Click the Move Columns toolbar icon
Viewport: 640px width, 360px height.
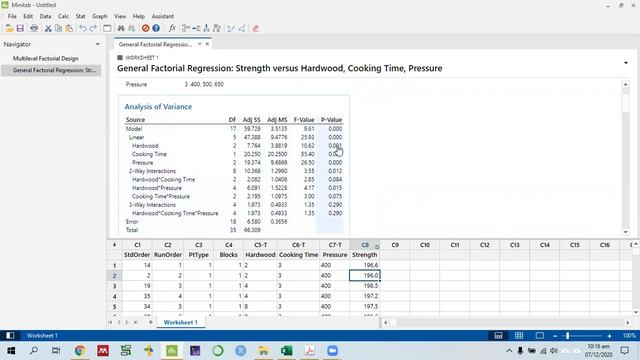click(x=217, y=28)
